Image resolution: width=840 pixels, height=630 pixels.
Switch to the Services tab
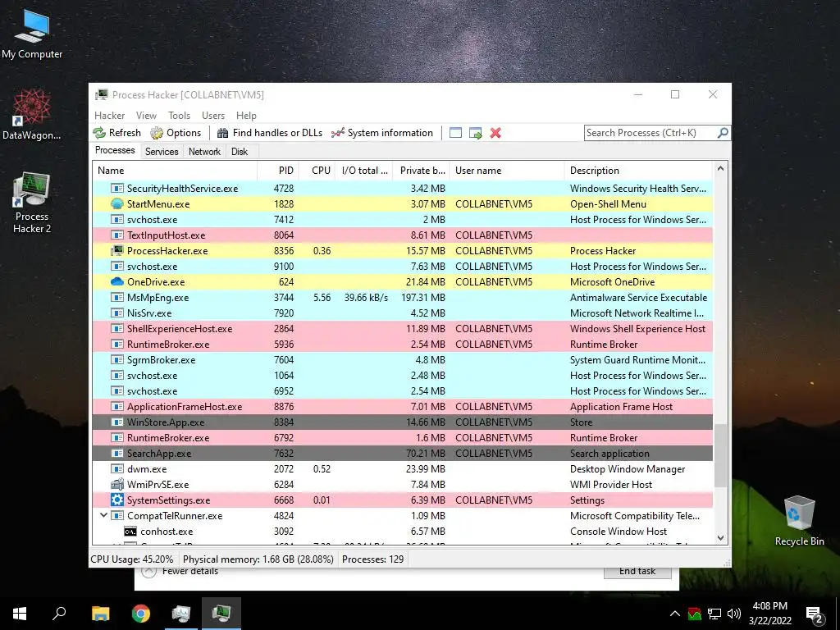tap(162, 152)
